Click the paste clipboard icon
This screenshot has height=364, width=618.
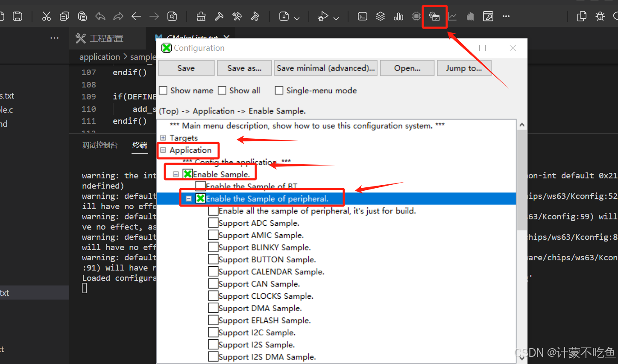82,17
